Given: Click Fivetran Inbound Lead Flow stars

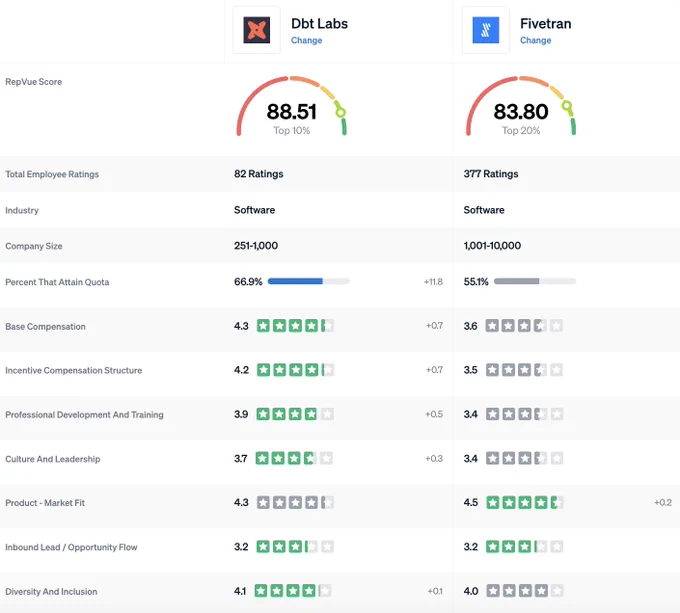Looking at the screenshot, I should [x=524, y=547].
